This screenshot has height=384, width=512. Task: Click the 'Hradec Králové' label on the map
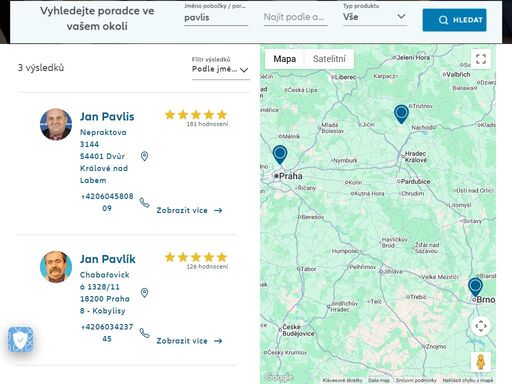point(415,157)
